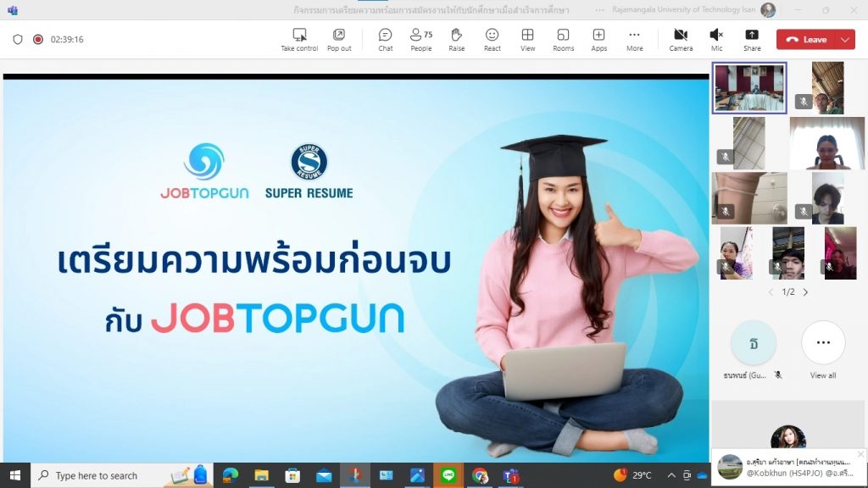The image size is (868, 488).
Task: Click Take control of the presentation
Action: coord(299,39)
